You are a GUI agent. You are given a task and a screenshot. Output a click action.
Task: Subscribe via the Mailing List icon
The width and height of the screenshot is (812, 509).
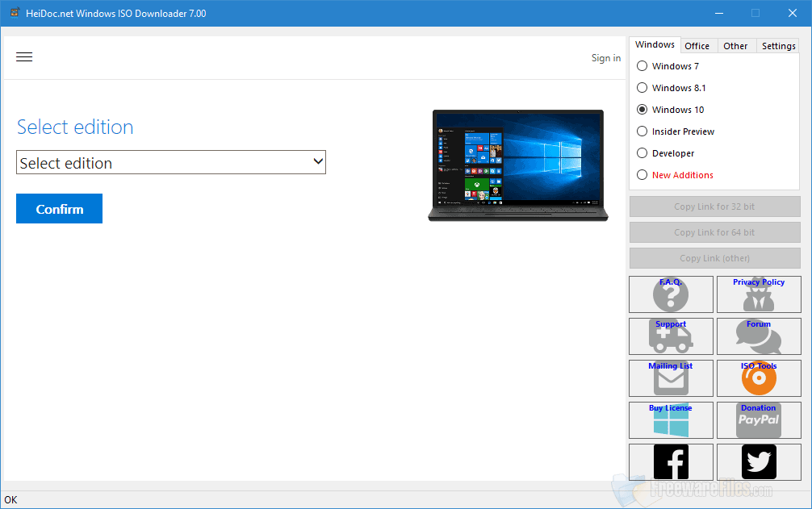(x=670, y=378)
